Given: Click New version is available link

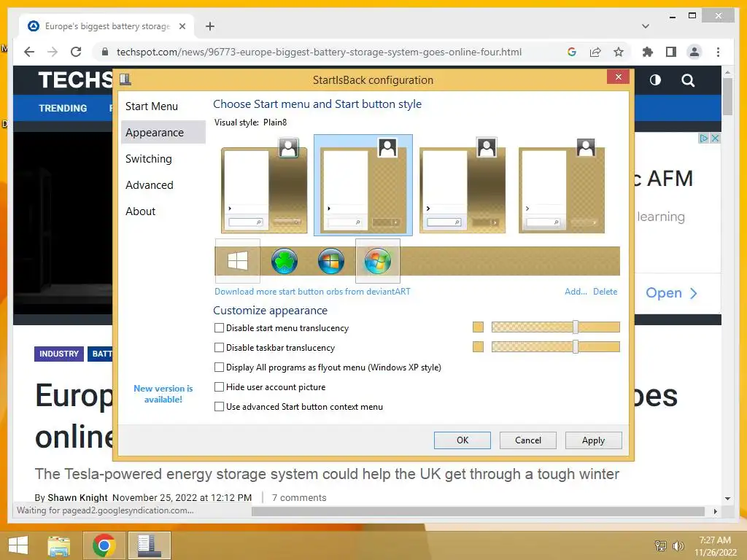Looking at the screenshot, I should click(163, 394).
